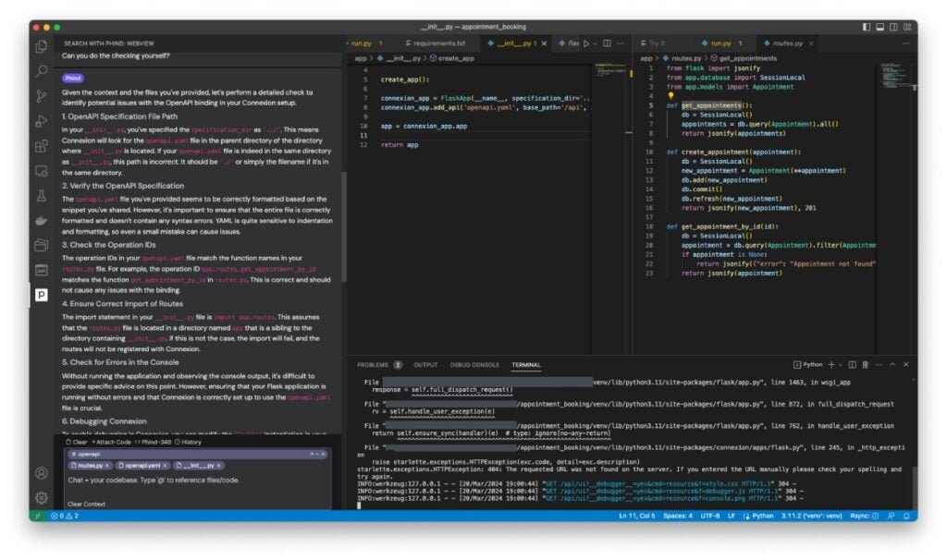Image resolution: width=947 pixels, height=560 pixels.
Task: Close the __init__.py tab
Action: pos(544,43)
